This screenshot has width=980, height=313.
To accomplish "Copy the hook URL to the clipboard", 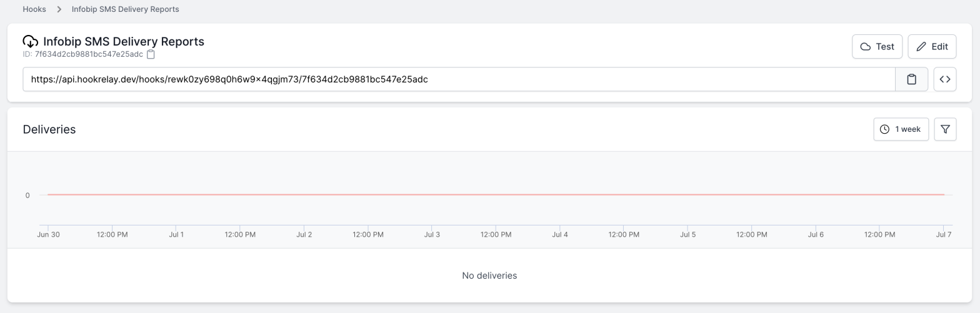I will point(911,79).
